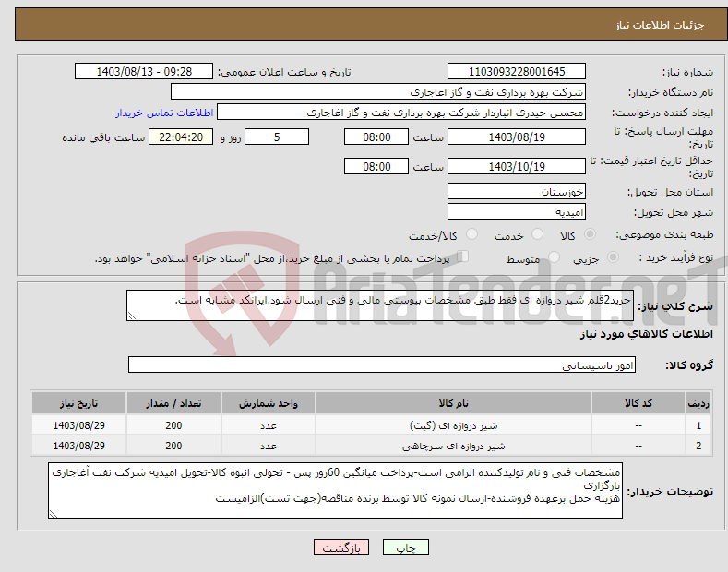Click the تعداد / مقدار column header
The height and width of the screenshot is (572, 728).
click(x=173, y=403)
